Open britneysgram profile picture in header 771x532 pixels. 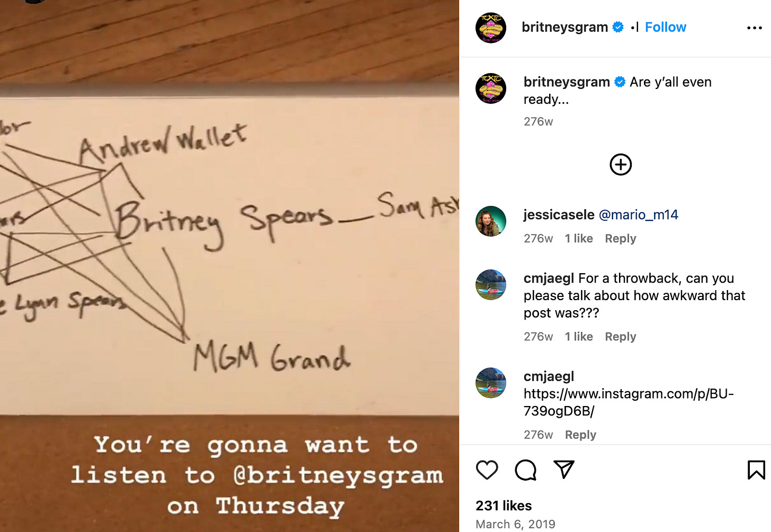[491, 28]
